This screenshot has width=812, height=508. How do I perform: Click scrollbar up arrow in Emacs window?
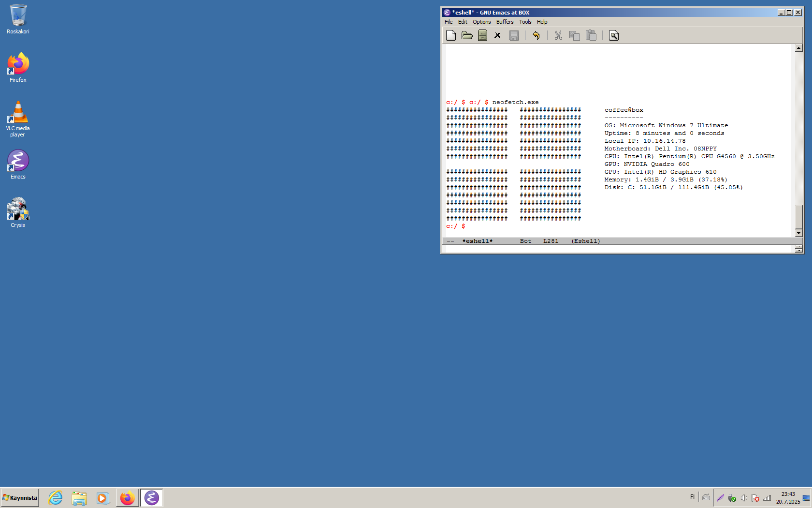click(x=798, y=48)
